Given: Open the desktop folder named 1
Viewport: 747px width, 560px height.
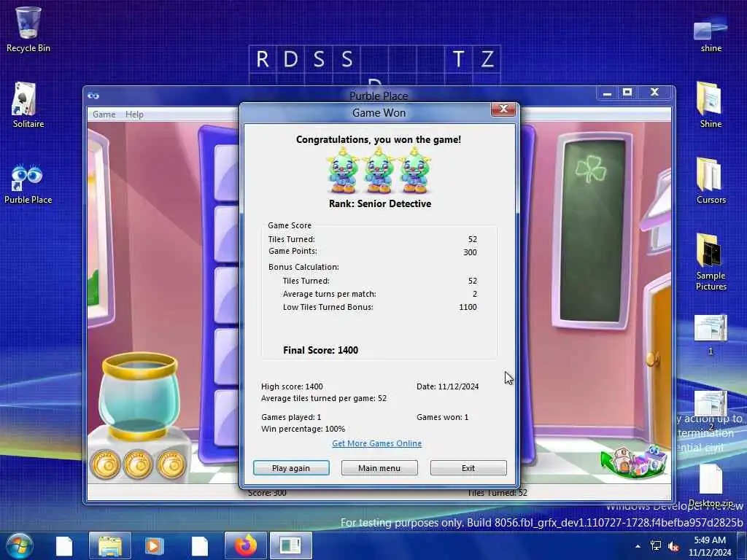Looking at the screenshot, I should 711,335.
